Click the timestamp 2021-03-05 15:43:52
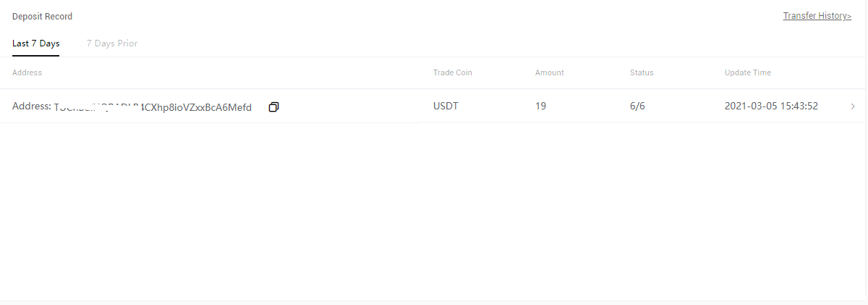Viewport: 868px width, 305px height. (771, 106)
